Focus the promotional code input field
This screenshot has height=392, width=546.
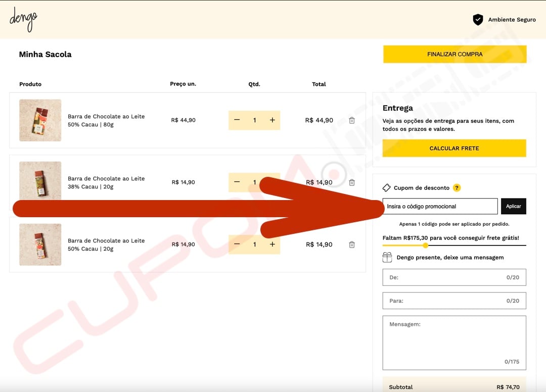(x=440, y=206)
